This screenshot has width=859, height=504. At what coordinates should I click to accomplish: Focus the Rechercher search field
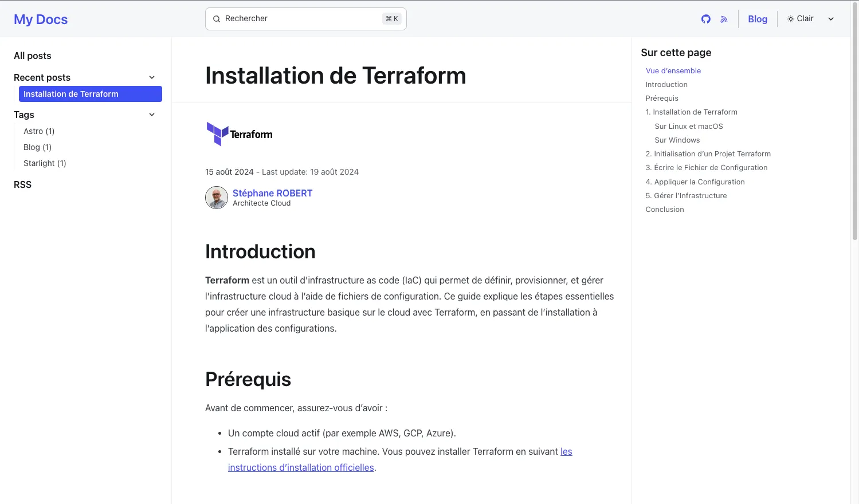point(306,19)
